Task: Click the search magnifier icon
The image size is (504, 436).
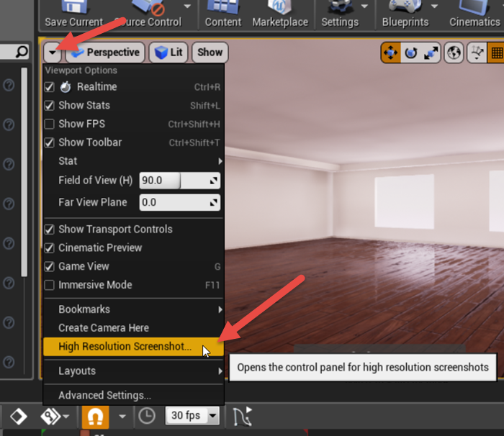Action: (x=22, y=52)
